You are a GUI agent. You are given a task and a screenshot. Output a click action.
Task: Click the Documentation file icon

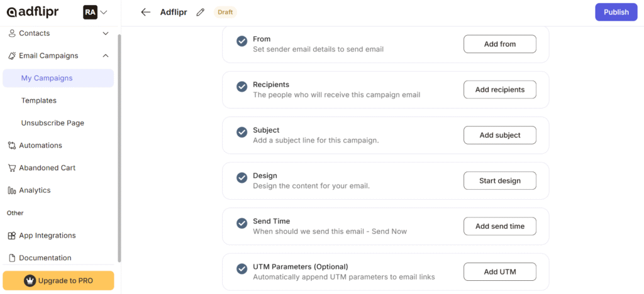12,258
